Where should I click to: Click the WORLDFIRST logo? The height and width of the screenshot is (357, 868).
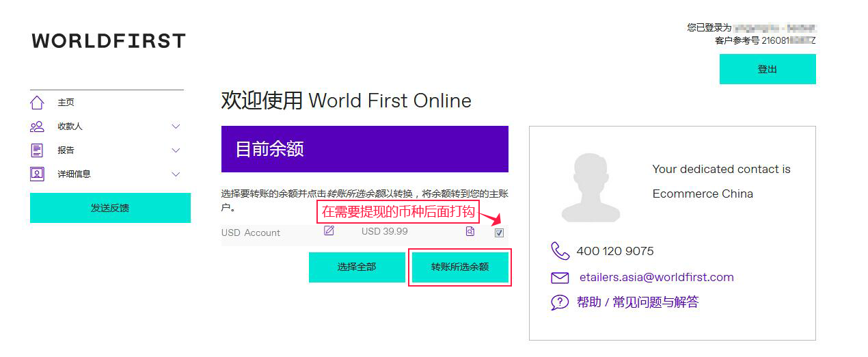109,41
